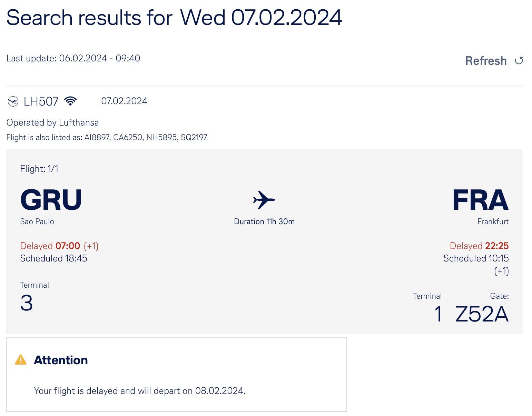Viewport: 532px width, 416px height.
Task: Click the FRA arrival airport code
Action: [x=480, y=200]
